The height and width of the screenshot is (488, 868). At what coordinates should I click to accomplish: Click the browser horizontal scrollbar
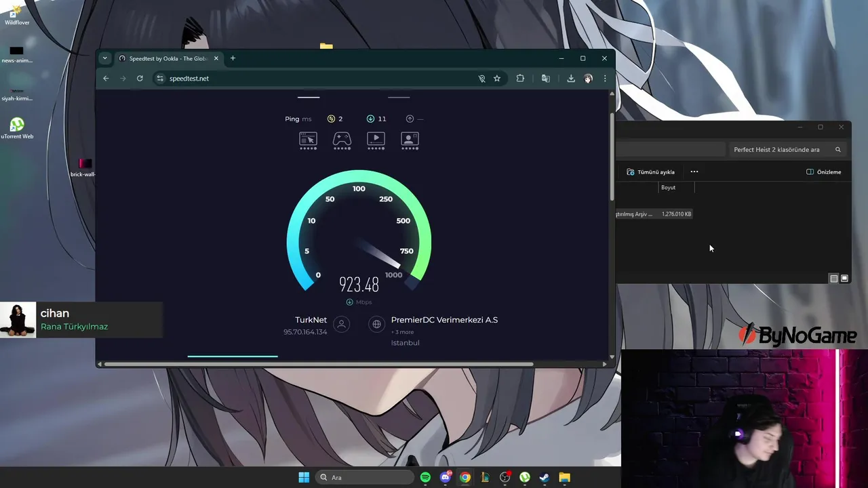tap(319, 364)
